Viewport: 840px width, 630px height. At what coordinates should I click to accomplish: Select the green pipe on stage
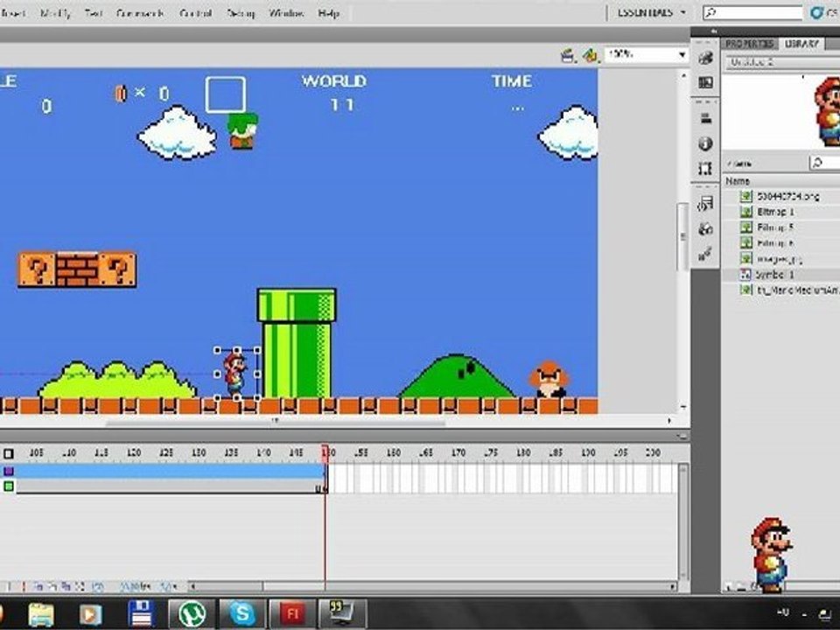coord(297,343)
